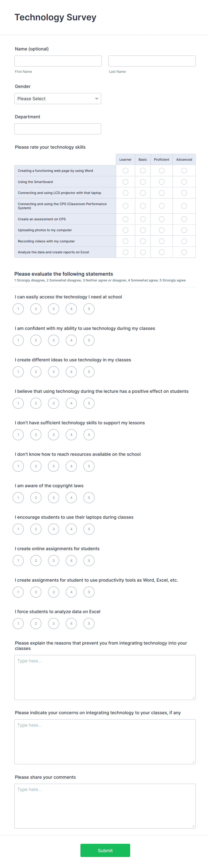This screenshot has height=868, width=208.
Task: Click the Department text field
Action: [x=58, y=129]
